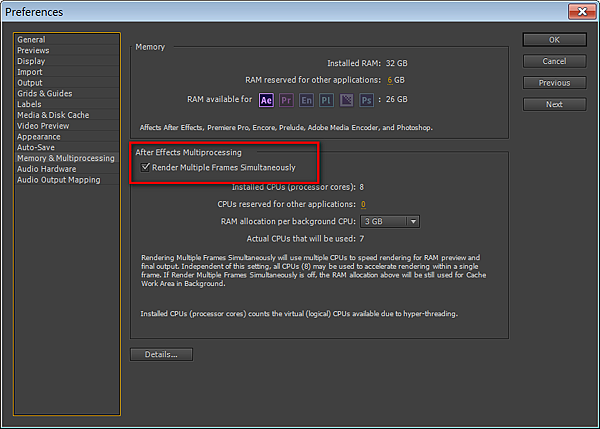600x429 pixels.
Task: Edit RAM reserved for other applications value
Action: coord(390,80)
